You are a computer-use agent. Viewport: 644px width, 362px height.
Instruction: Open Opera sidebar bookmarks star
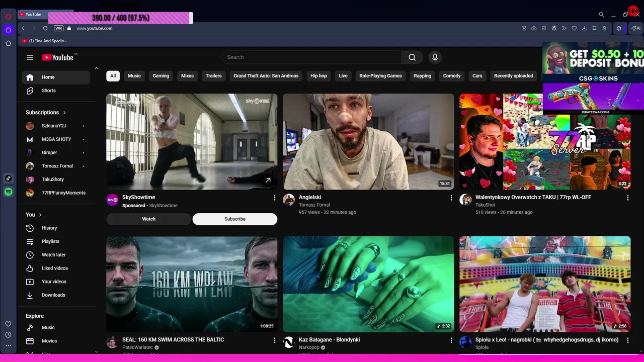point(8,43)
